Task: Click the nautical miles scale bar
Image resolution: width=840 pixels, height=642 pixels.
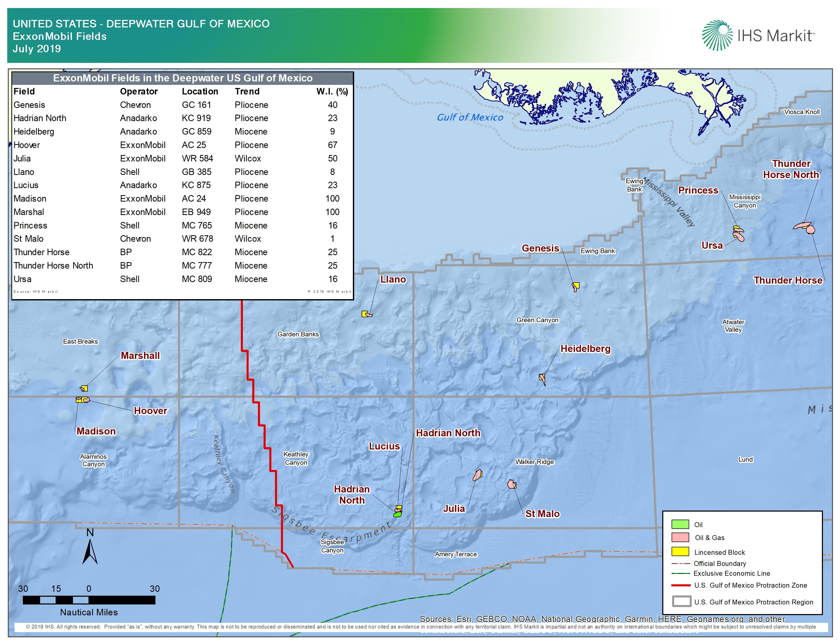Action: [x=89, y=600]
